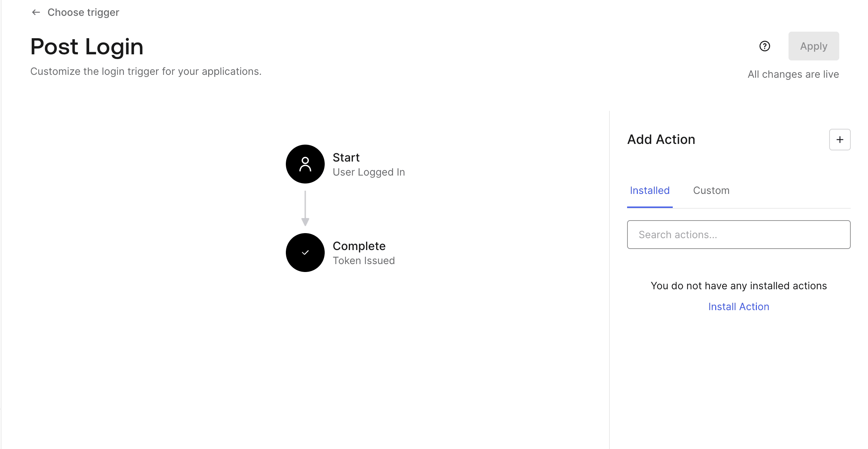Image resolution: width=868 pixels, height=449 pixels.
Task: Follow the Install Action link
Action: pyautogui.click(x=739, y=307)
